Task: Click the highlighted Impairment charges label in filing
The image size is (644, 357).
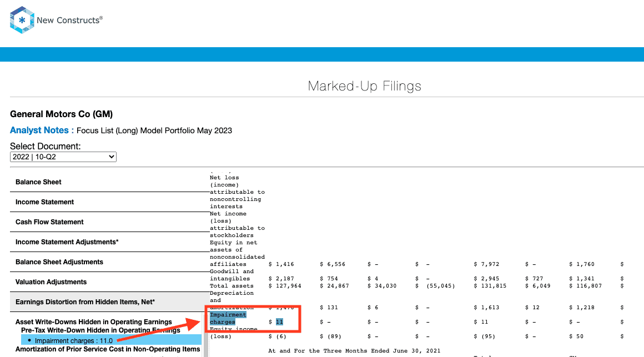Action: click(228, 318)
